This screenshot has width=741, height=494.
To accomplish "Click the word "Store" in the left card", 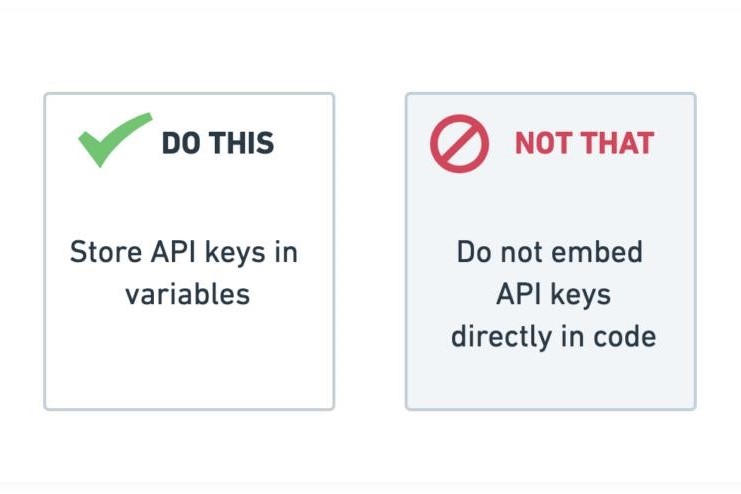I will tap(106, 252).
